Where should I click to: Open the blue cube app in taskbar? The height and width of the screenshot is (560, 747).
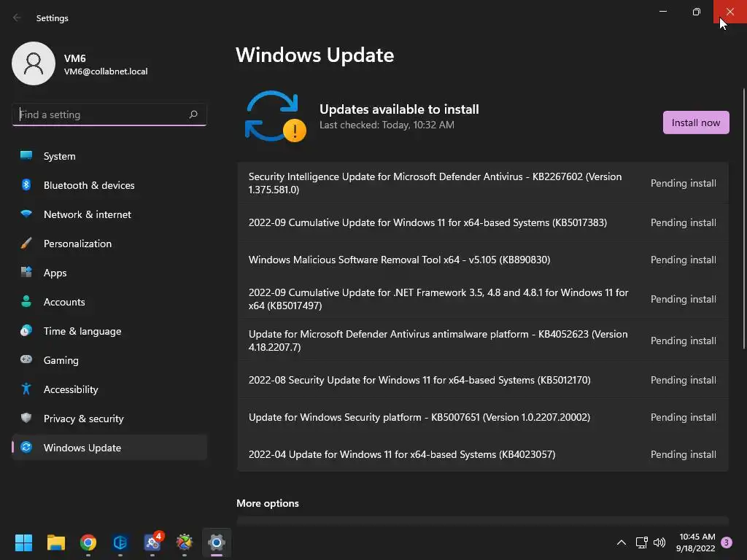(120, 542)
